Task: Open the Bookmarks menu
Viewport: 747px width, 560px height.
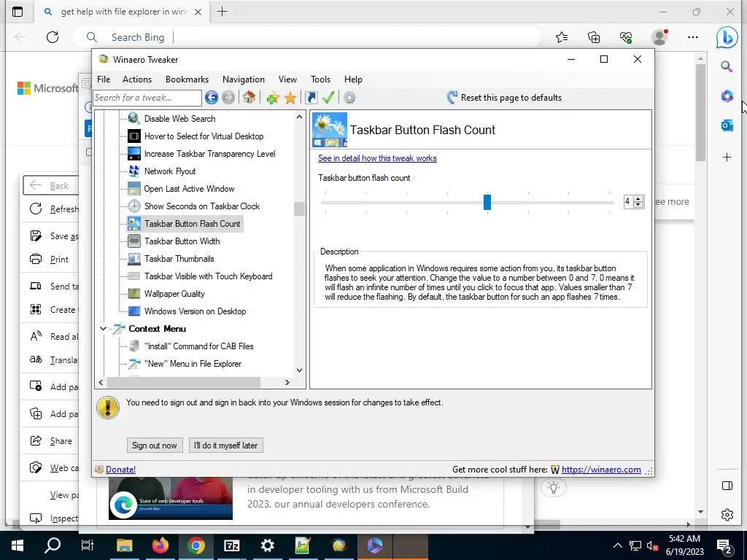Action: pyautogui.click(x=187, y=79)
